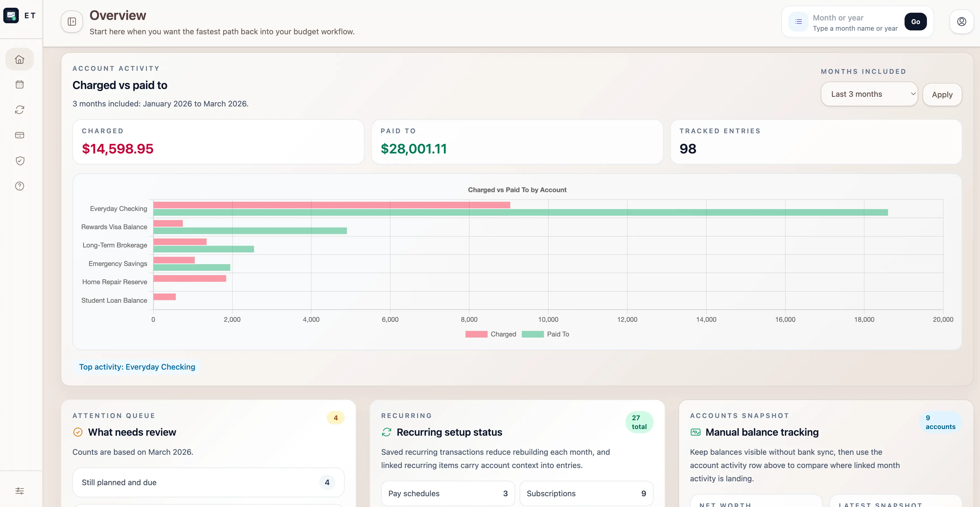
Task: Open settings sliders icon at sidebar bottom
Action: tap(19, 491)
